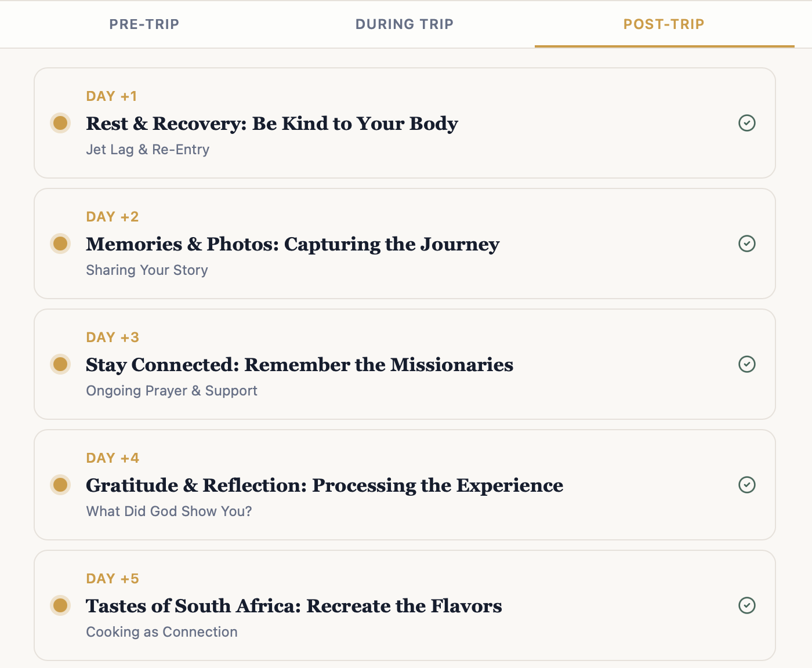
Task: Click the Jet Lag & Re-Entry subtitle
Action: [147, 150]
